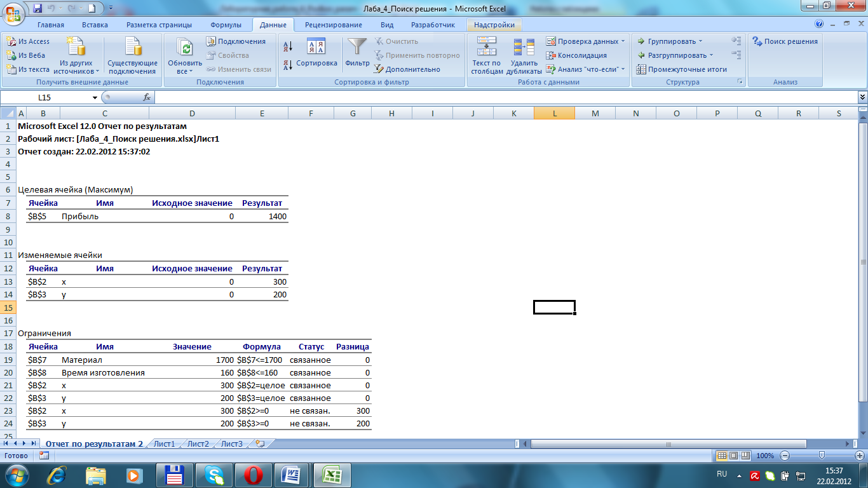868x488 pixels.
Task: Select Normal view button in status bar
Action: pos(722,456)
